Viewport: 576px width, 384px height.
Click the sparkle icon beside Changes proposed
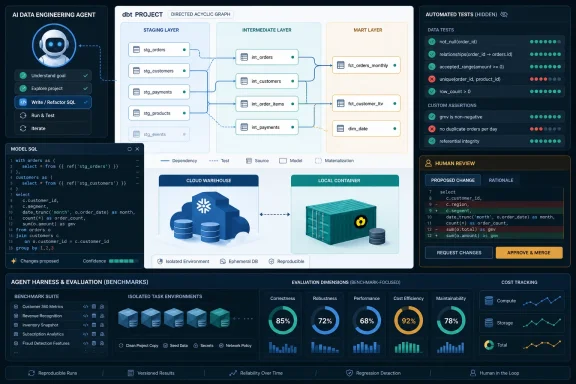[x=14, y=261]
